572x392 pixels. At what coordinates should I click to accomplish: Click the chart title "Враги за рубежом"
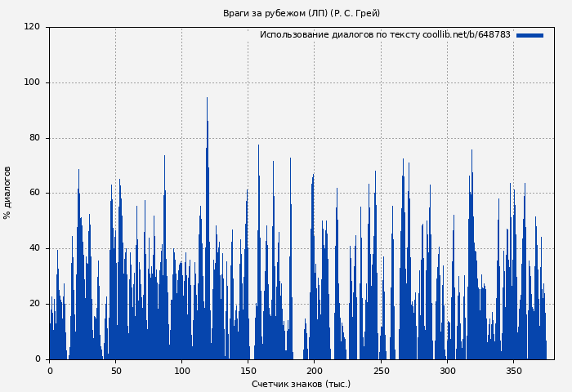(x=301, y=13)
